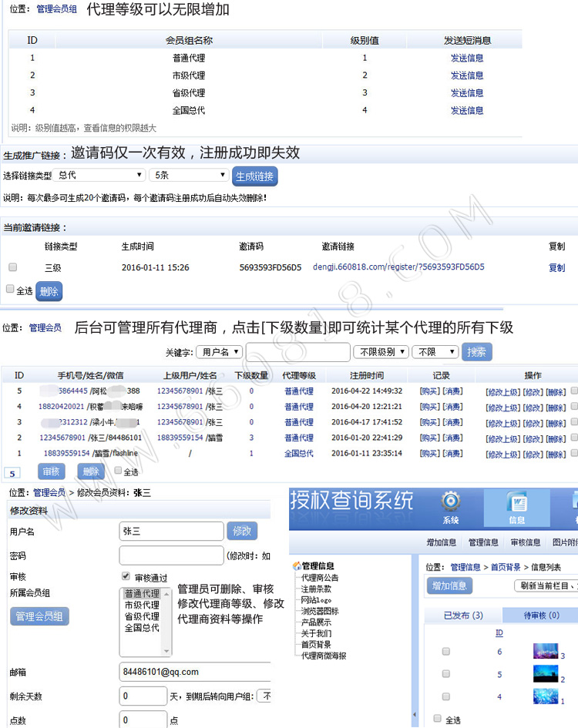Select 市级代理 in member group list
Screen dimensions: 578x728
tap(142, 605)
